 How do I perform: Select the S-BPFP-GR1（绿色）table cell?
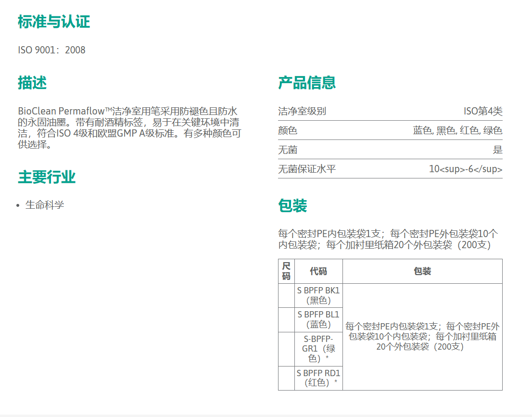click(x=318, y=349)
